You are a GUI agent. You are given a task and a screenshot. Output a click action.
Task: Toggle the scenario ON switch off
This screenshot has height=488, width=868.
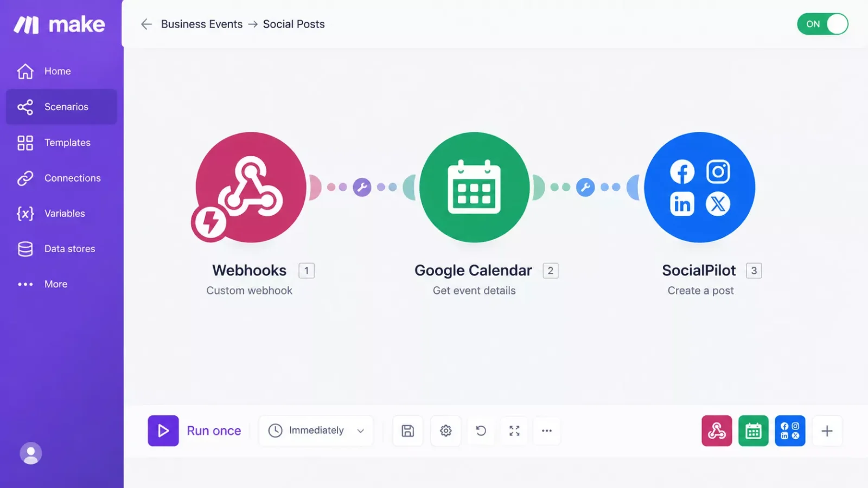point(822,24)
